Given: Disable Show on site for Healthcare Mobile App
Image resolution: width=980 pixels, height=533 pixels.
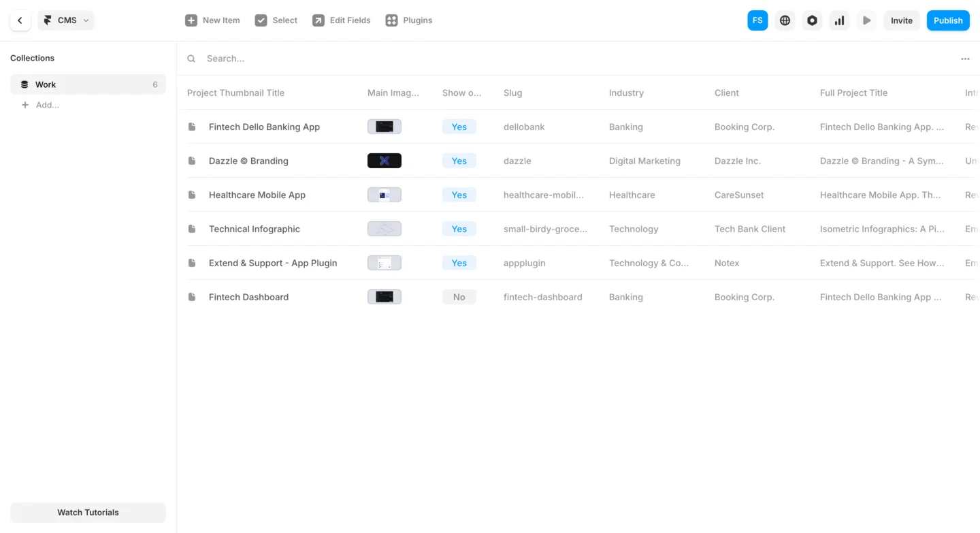Looking at the screenshot, I should 459,195.
